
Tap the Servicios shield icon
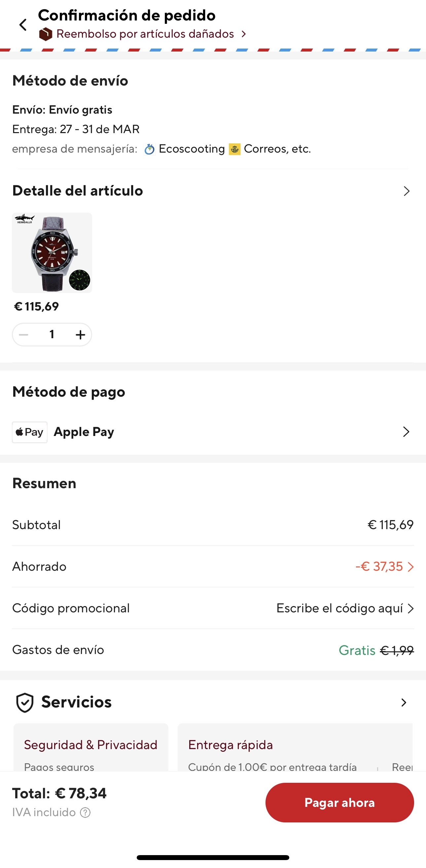[25, 703]
